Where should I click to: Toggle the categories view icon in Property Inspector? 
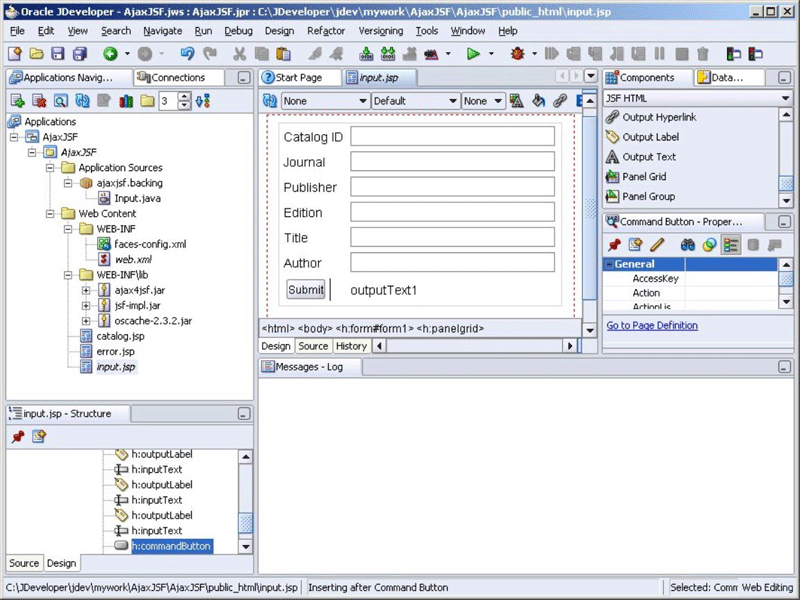click(731, 245)
